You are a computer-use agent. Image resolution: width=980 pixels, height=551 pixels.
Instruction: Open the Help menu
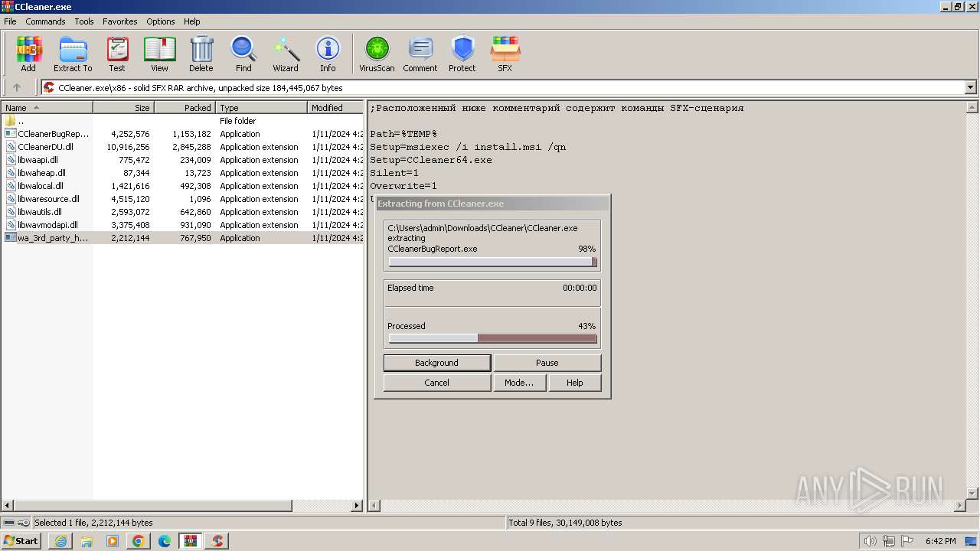click(192, 21)
